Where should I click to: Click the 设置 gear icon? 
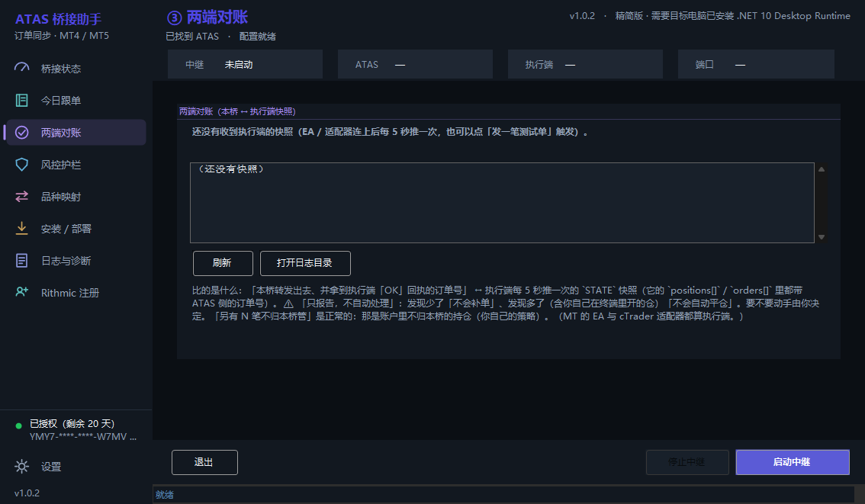[x=21, y=467]
